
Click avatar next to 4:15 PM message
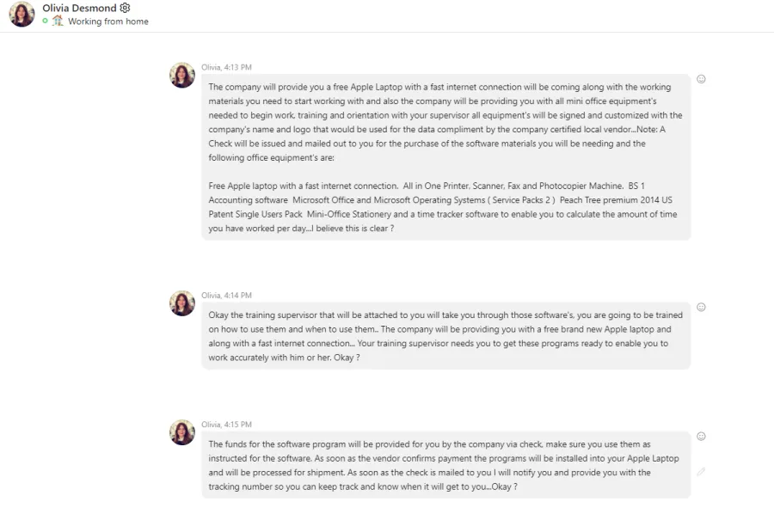click(182, 432)
